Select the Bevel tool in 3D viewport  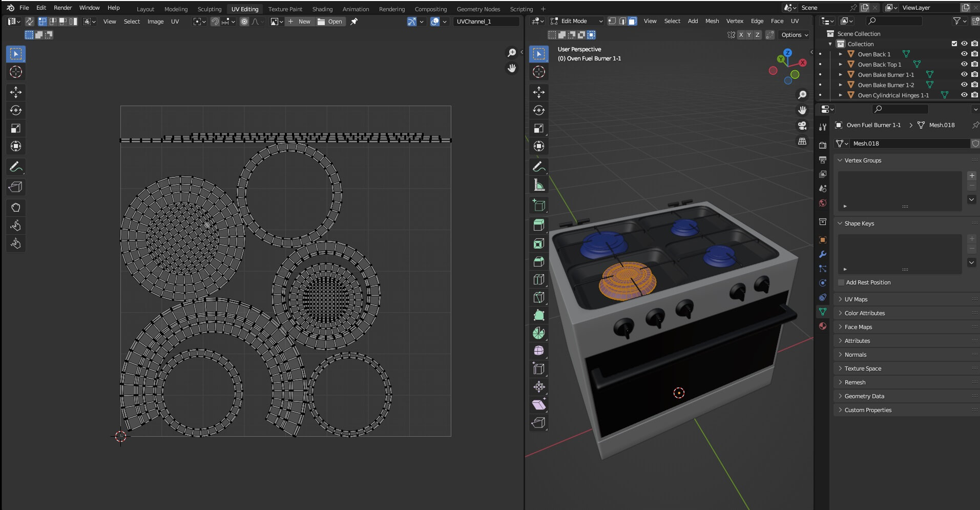pyautogui.click(x=539, y=261)
